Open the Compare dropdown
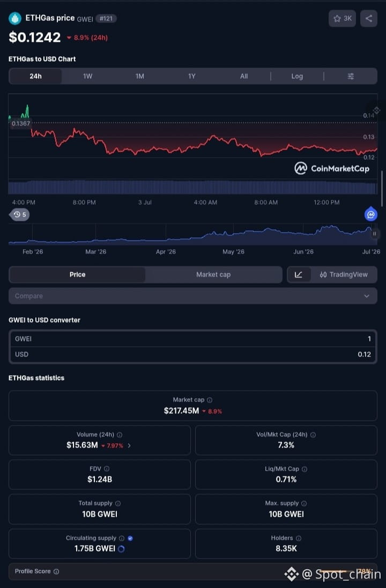This screenshot has width=386, height=588. [193, 296]
